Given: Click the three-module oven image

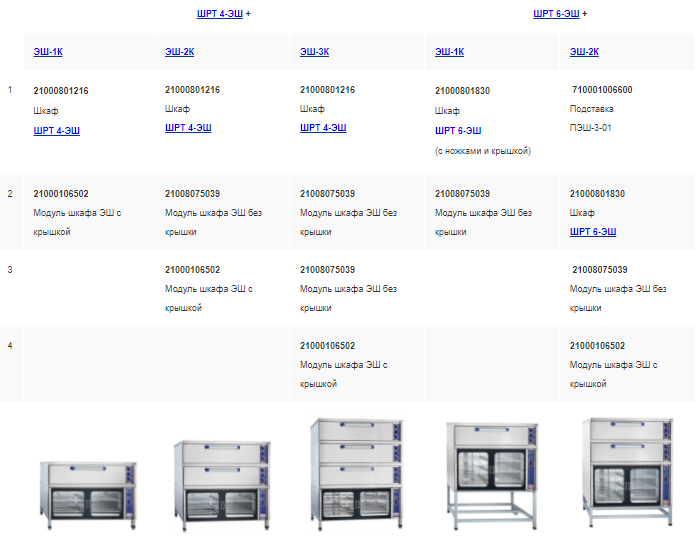Looking at the screenshot, I should pos(357,474).
